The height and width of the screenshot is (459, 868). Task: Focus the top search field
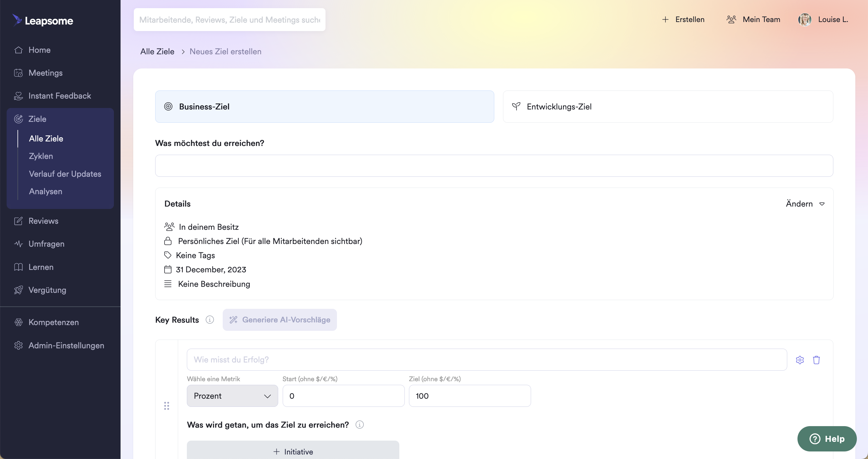point(229,20)
